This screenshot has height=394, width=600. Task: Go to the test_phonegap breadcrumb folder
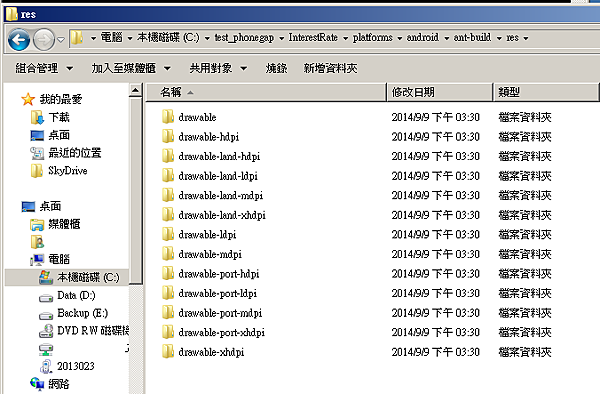click(x=244, y=37)
